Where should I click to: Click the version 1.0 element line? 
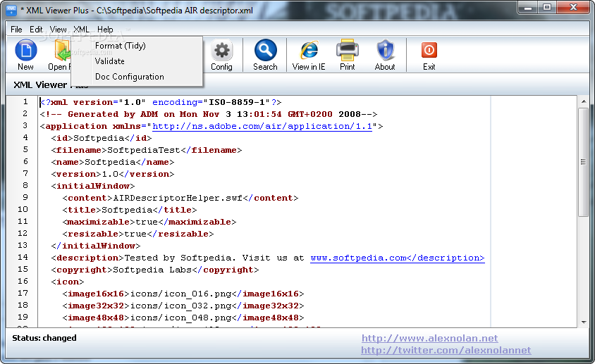tap(113, 174)
